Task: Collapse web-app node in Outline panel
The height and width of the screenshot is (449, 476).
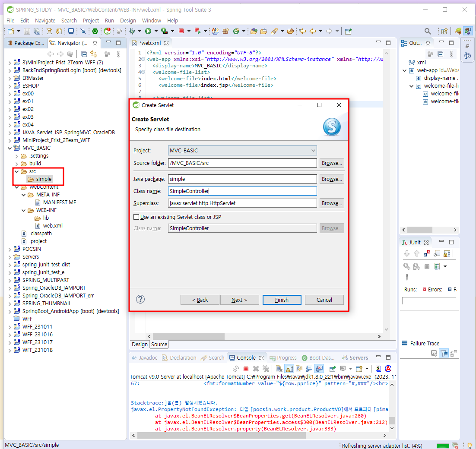Action: [404, 70]
